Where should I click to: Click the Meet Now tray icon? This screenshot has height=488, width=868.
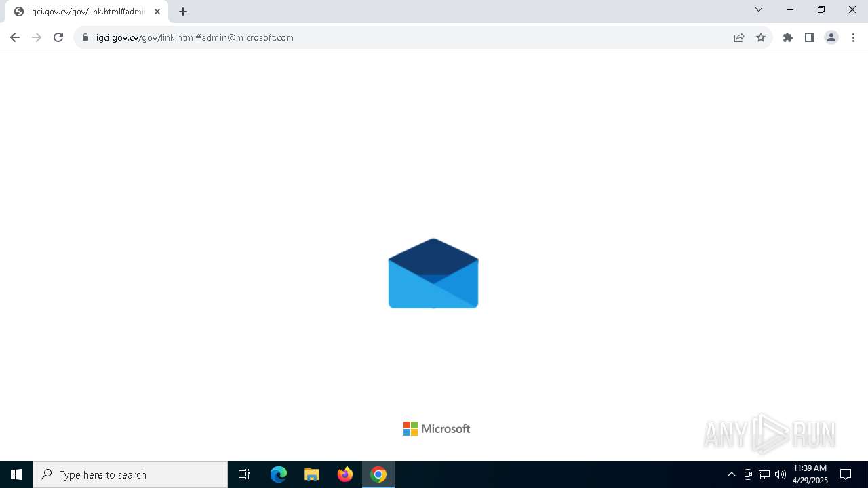(x=748, y=474)
